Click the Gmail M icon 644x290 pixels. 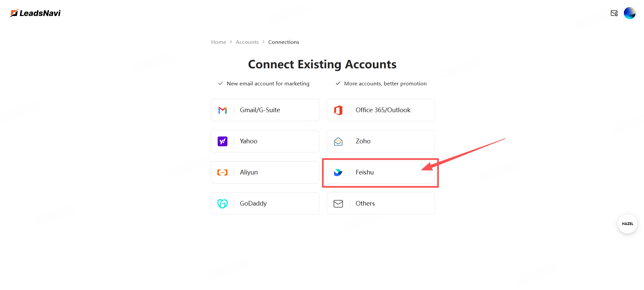point(222,110)
